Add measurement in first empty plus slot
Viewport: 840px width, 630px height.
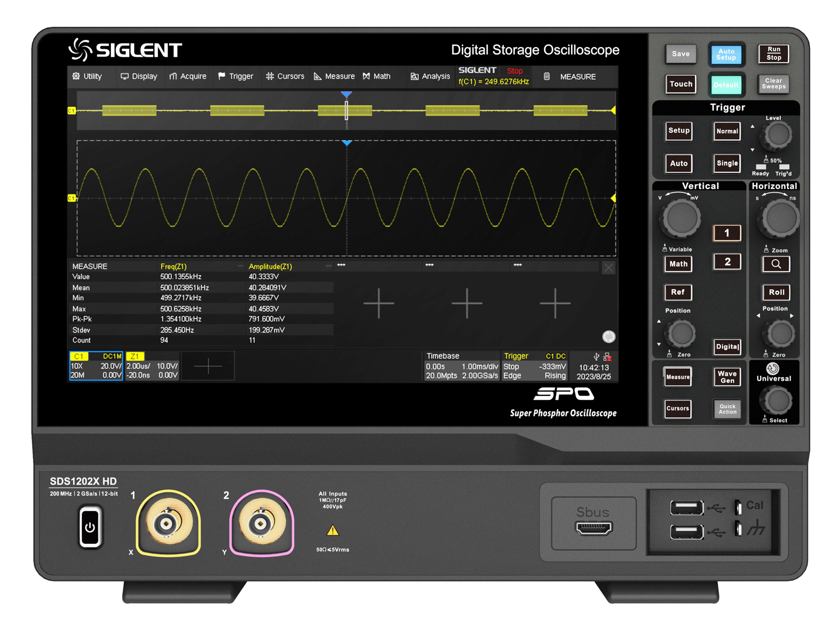(379, 303)
